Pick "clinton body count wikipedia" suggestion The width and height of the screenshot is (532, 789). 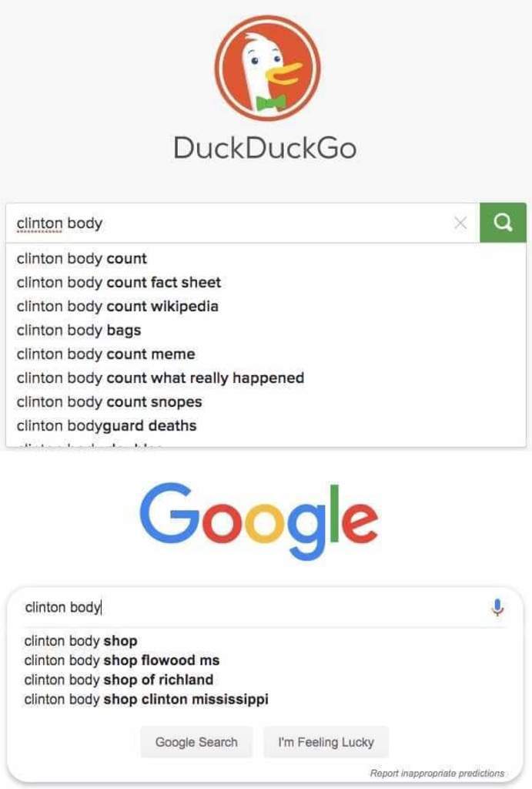point(118,307)
